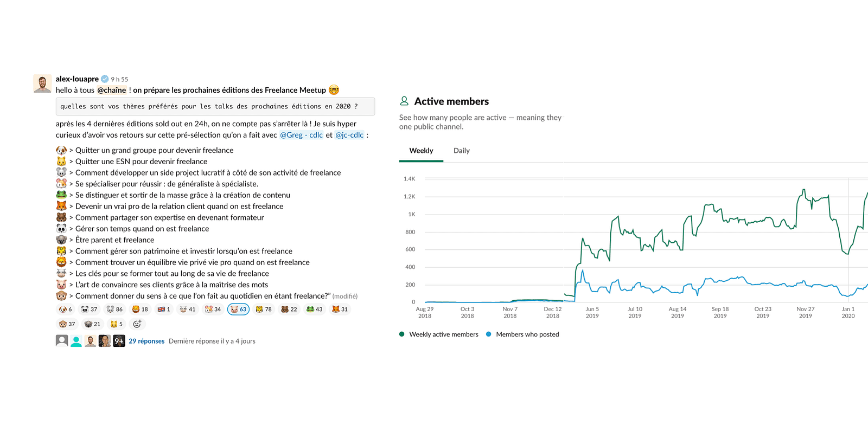The width and height of the screenshot is (868, 426).
Task: Click the fox reaction showing 31
Action: coord(340,309)
